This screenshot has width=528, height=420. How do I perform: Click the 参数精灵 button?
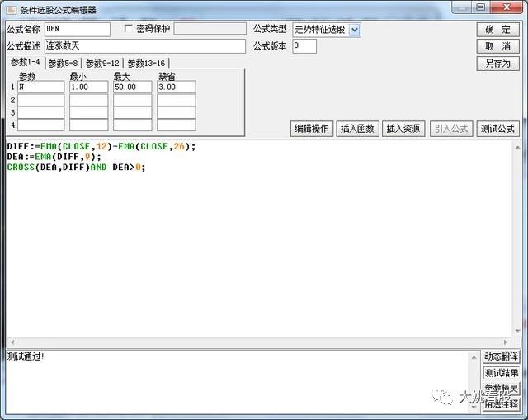click(501, 389)
